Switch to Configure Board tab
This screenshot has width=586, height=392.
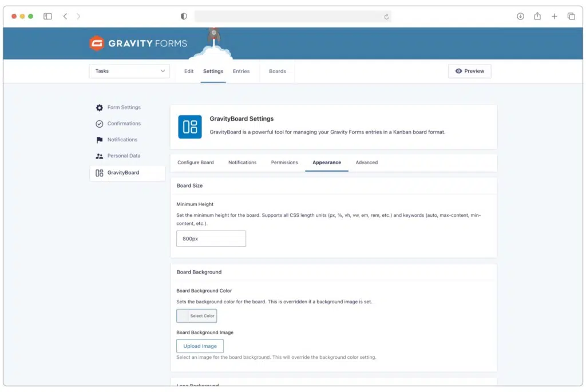pos(196,163)
